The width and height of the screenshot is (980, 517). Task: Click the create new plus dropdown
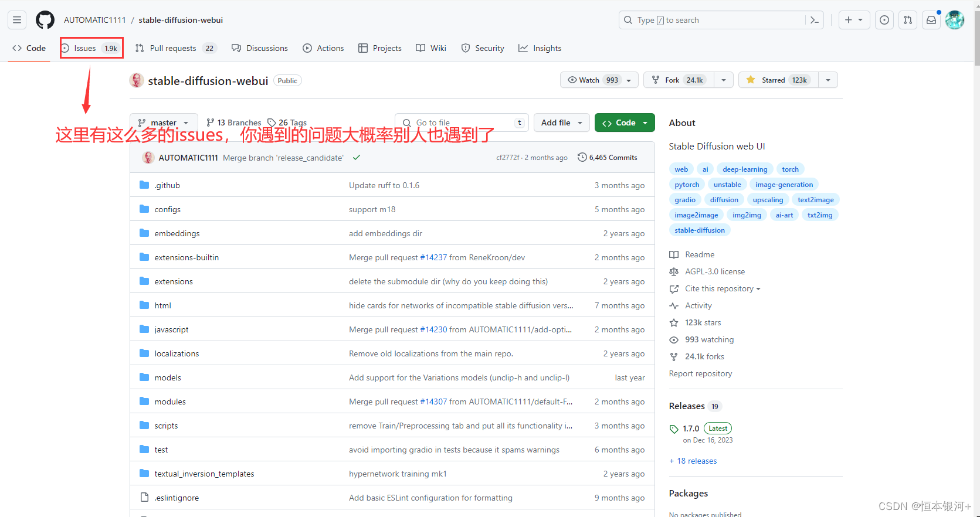[854, 20]
